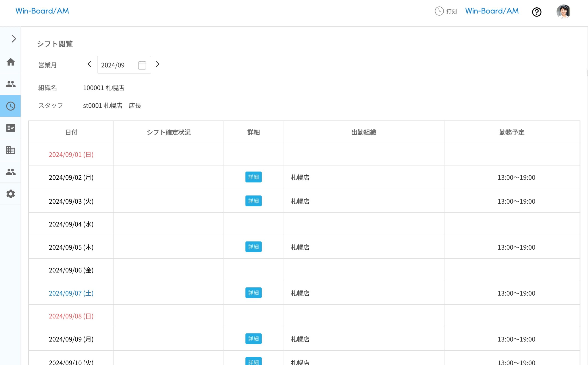The height and width of the screenshot is (365, 588).
Task: Open the help question mark icon
Action: [537, 12]
